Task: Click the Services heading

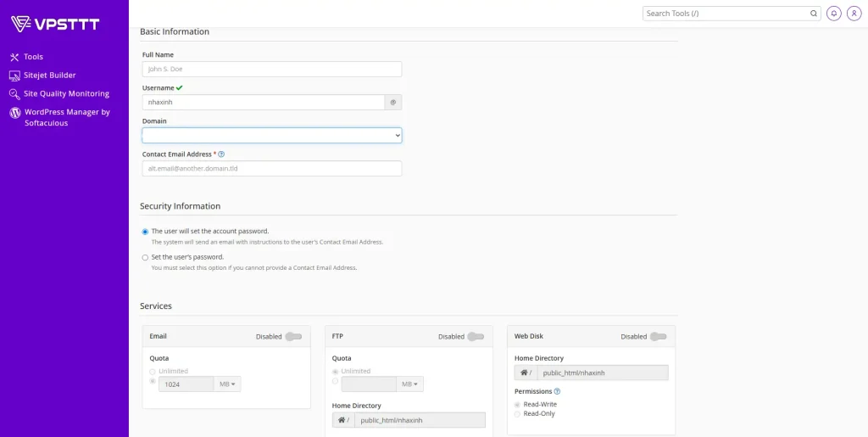Action: click(156, 305)
